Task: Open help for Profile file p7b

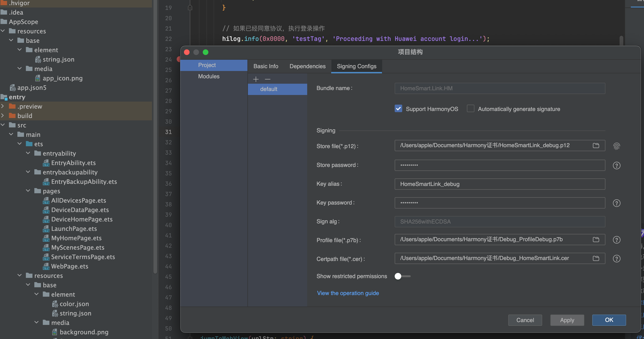Action: click(616, 240)
